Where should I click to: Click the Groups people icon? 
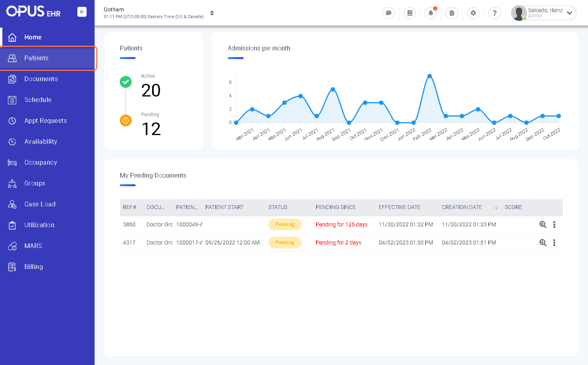(x=12, y=183)
